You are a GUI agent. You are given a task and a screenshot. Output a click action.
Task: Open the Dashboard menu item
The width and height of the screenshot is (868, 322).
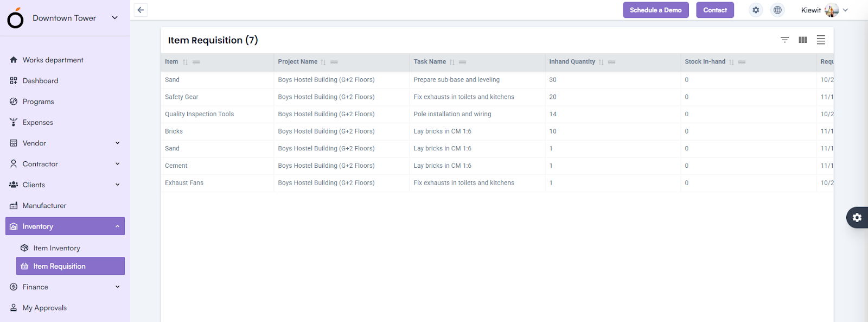click(x=40, y=81)
